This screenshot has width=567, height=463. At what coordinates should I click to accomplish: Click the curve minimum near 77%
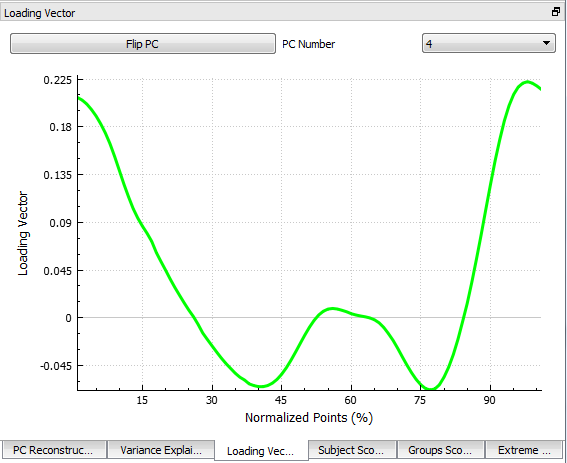point(431,389)
